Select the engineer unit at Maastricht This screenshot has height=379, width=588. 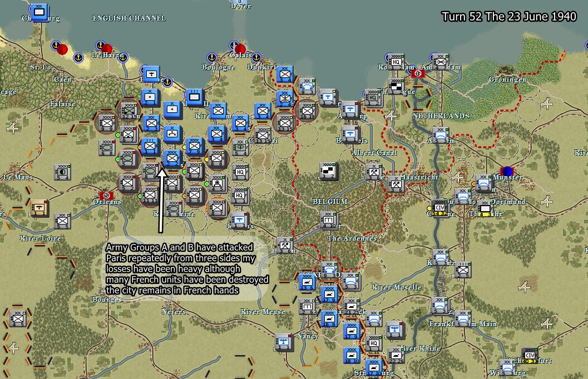tap(396, 184)
